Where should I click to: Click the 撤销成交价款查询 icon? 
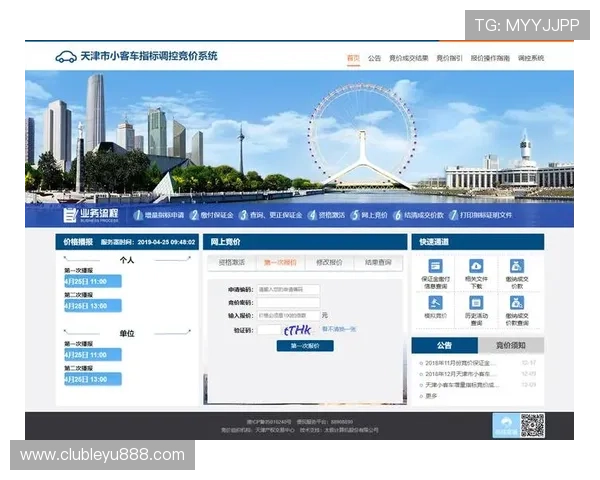click(517, 302)
